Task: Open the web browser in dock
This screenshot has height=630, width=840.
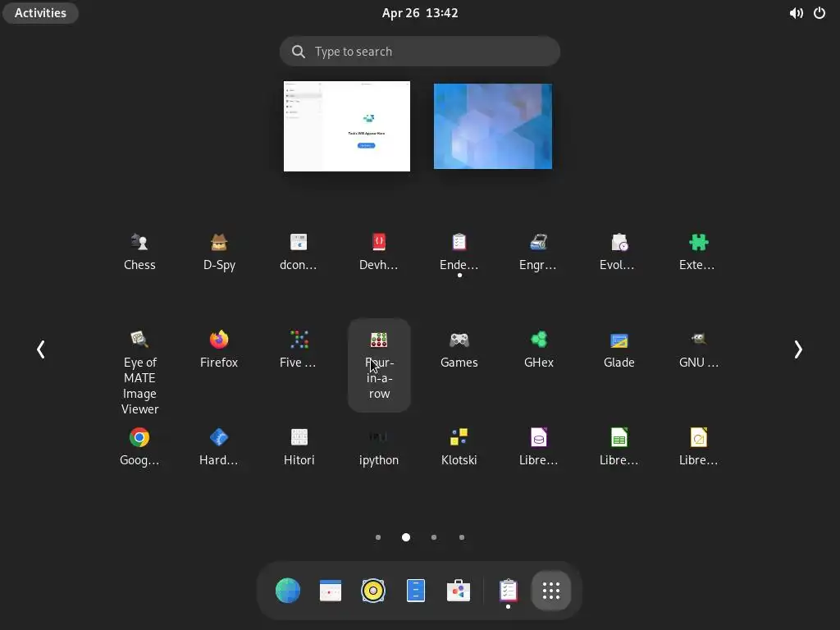Action: (x=288, y=591)
